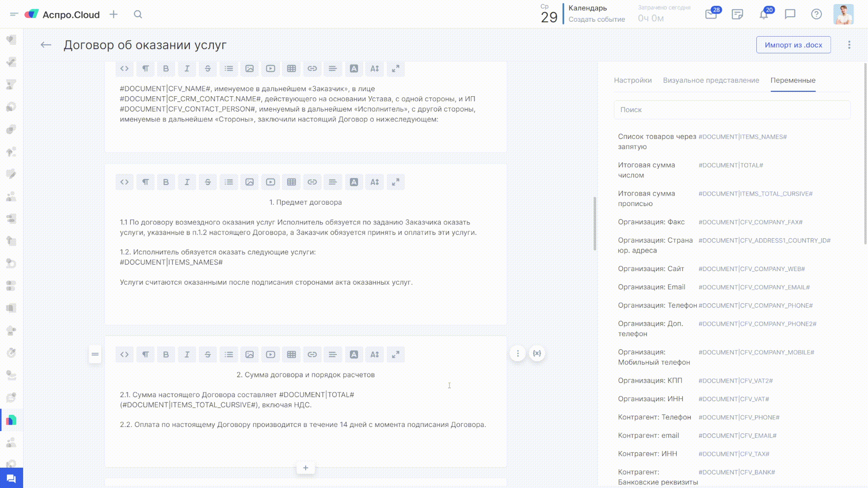Viewport: 868px width, 488px height.
Task: Switch to Визуальное представление tab
Action: click(x=711, y=80)
